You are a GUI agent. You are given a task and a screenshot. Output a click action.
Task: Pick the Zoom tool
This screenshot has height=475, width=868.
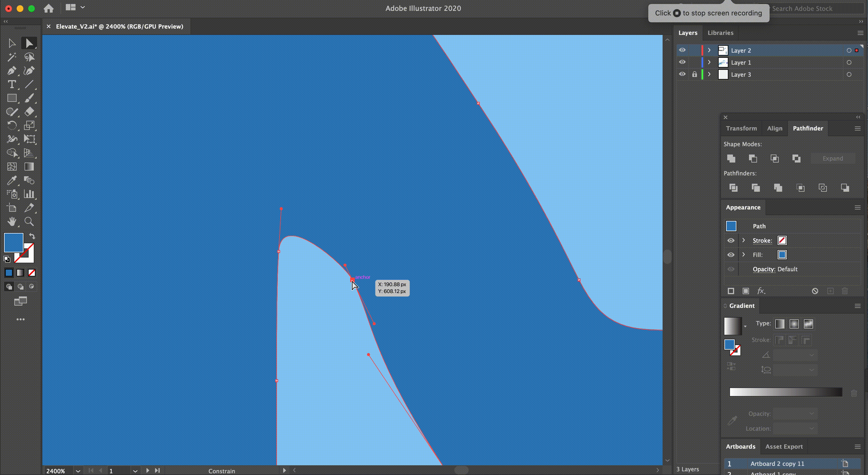pos(29,221)
